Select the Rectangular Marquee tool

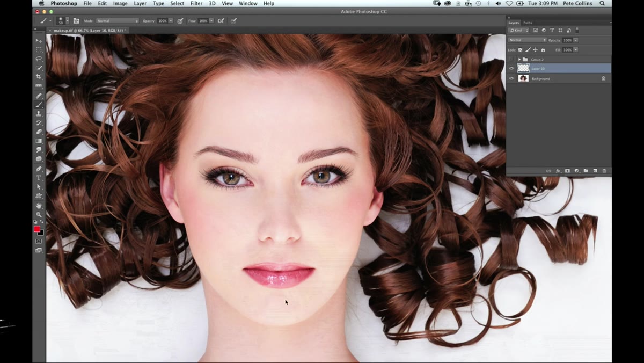[x=39, y=50]
